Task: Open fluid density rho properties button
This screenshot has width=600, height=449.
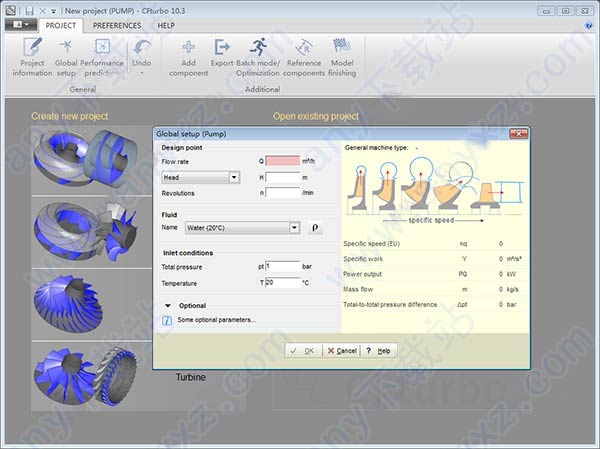Action: (315, 228)
